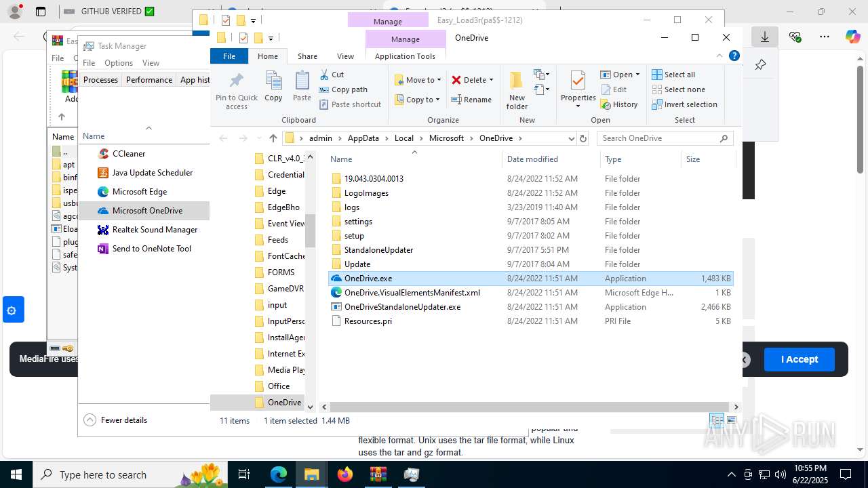Open Firefox from the taskbar
868x488 pixels.
tap(345, 474)
